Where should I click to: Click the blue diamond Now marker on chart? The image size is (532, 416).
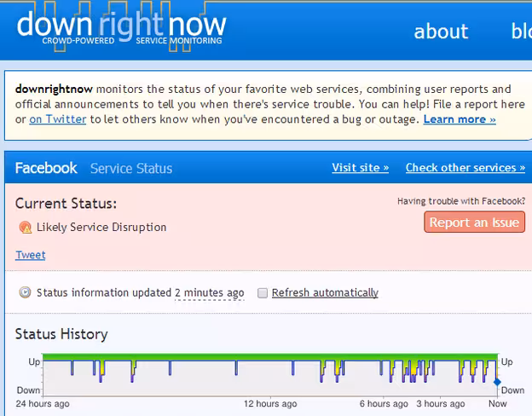(497, 383)
